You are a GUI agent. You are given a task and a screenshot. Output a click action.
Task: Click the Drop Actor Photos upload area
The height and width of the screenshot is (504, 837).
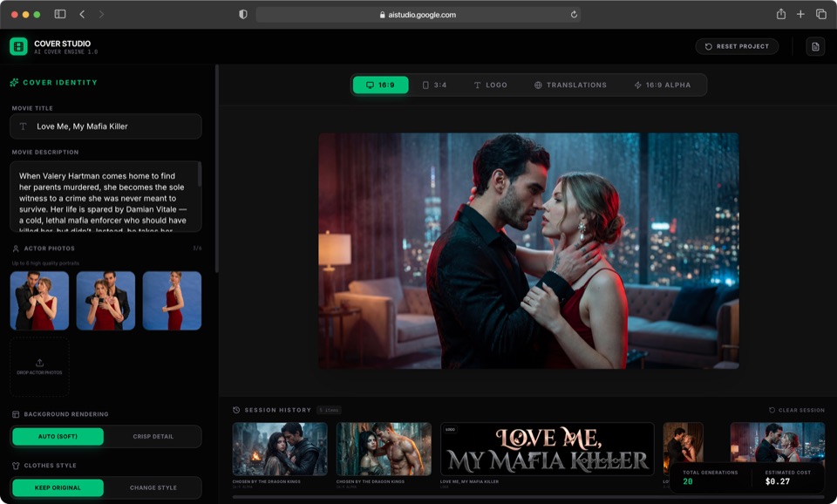39,367
